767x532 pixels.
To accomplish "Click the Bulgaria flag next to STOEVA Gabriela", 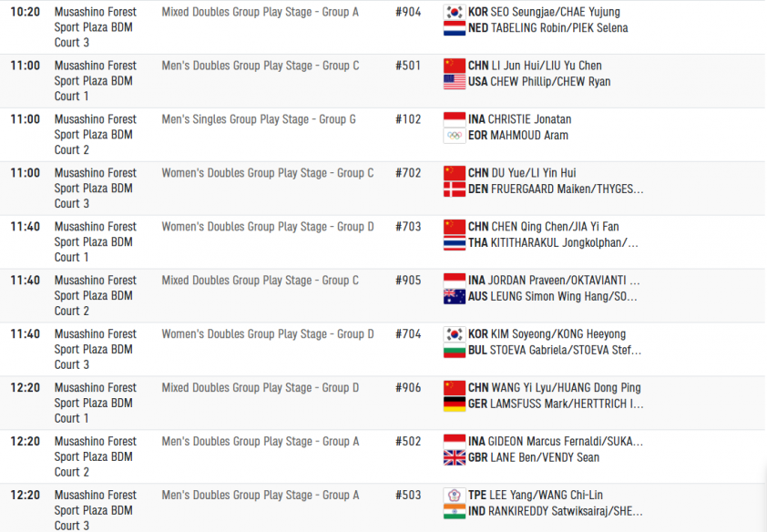I will (454, 350).
